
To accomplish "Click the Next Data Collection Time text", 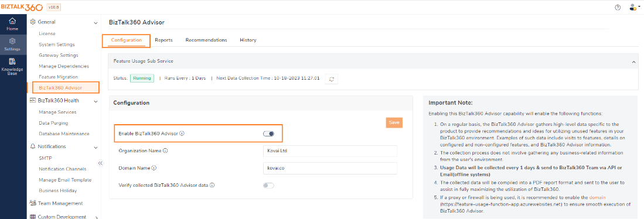I will click(268, 78).
